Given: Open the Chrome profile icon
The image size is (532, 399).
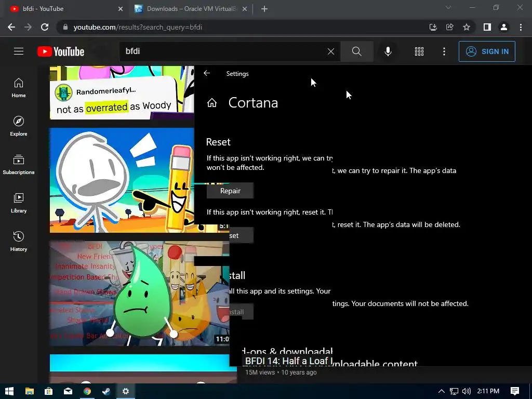Looking at the screenshot, I should click(504, 27).
